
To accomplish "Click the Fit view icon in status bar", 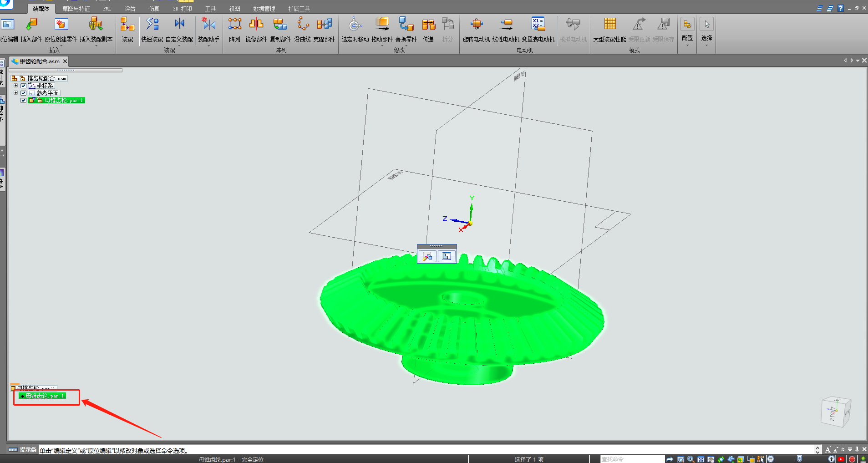I will tap(701, 459).
